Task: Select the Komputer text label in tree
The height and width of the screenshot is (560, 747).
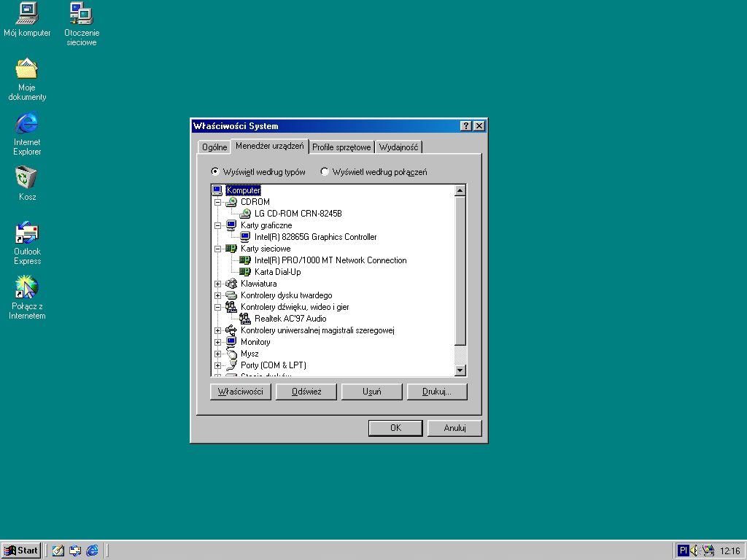Action: (244, 190)
